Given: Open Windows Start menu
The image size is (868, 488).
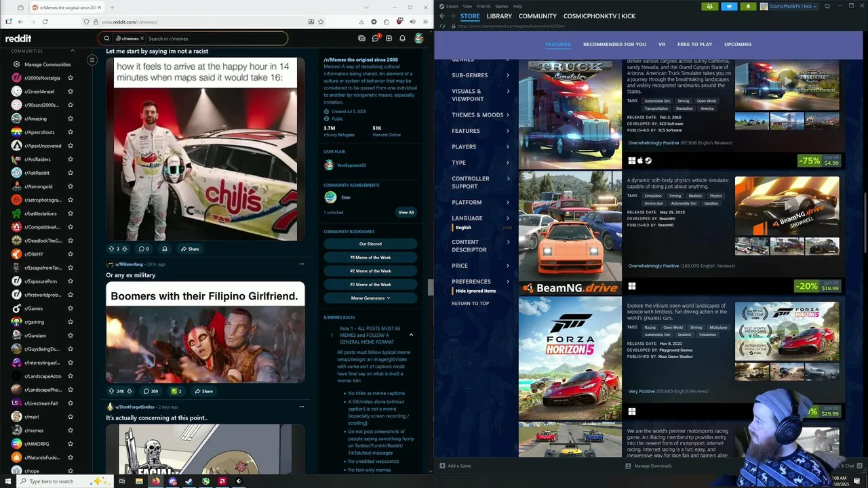Looking at the screenshot, I should click(8, 481).
